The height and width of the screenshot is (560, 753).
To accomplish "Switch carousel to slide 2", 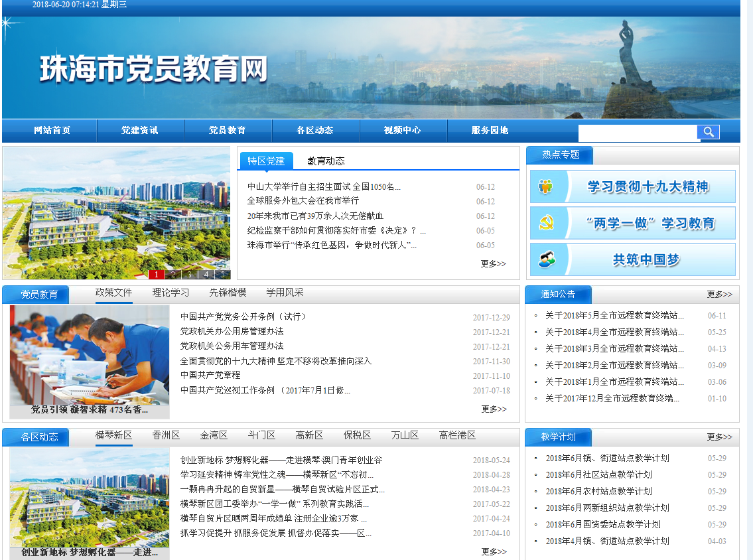I will coord(172,274).
